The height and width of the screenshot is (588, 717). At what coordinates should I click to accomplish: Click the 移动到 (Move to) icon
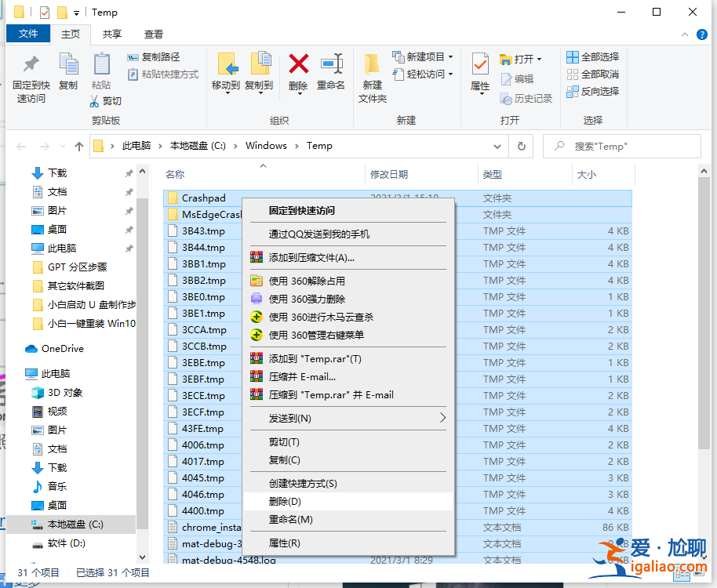(x=227, y=74)
